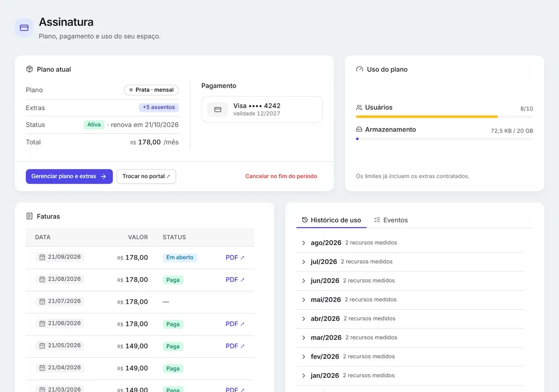The image size is (559, 392).
Task: Click the Plano atual box icon
Action: 30,69
